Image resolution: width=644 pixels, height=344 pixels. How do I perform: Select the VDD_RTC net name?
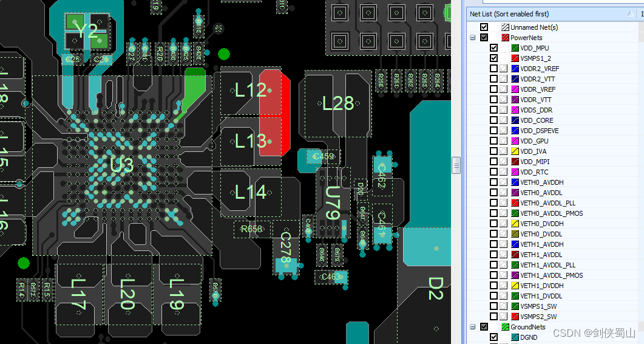pyautogui.click(x=534, y=172)
